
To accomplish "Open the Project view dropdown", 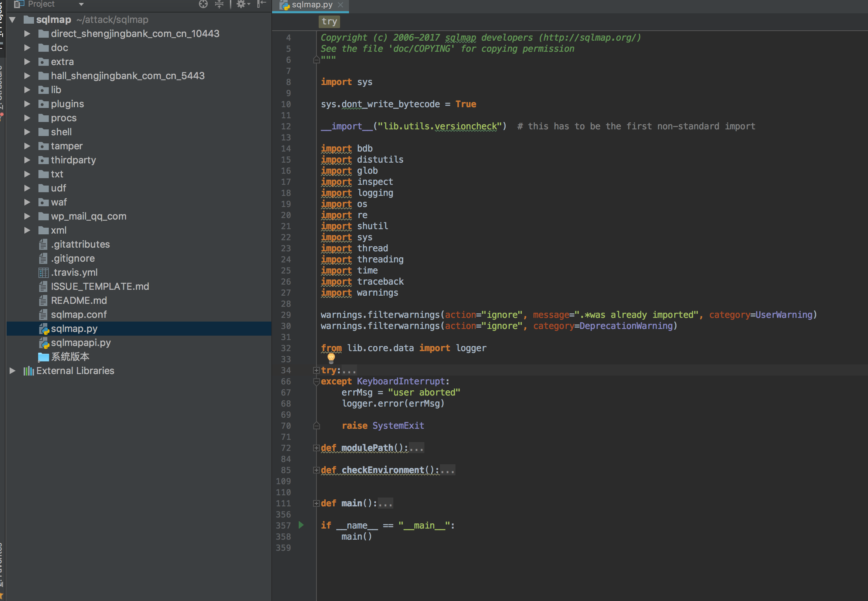I will coord(81,4).
